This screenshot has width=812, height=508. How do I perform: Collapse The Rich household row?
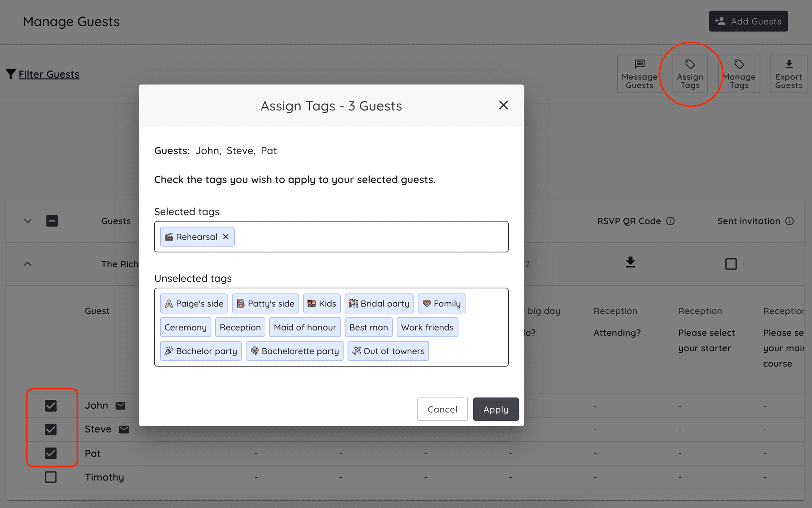27,264
